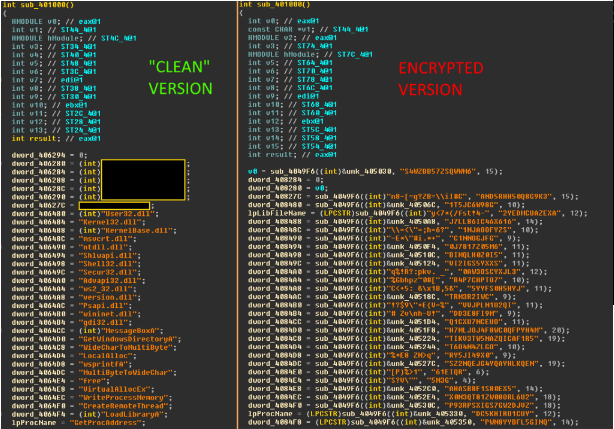Click the "S4WZBB57ZSQWWM6" key string
The width and height of the screenshot is (614, 429).
point(439,171)
